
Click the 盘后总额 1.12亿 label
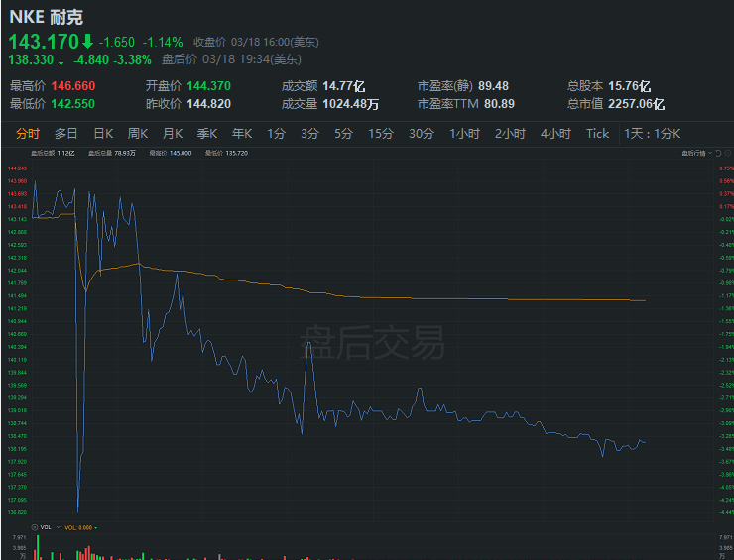53,153
